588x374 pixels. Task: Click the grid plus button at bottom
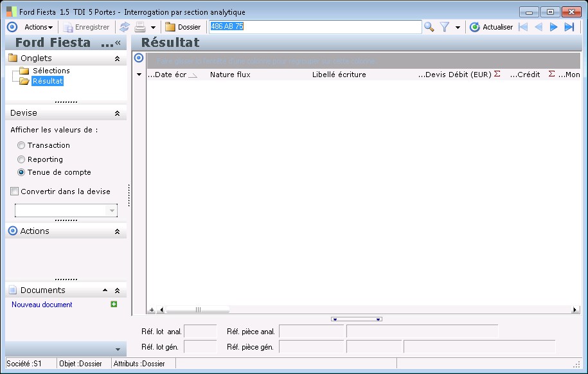click(152, 310)
